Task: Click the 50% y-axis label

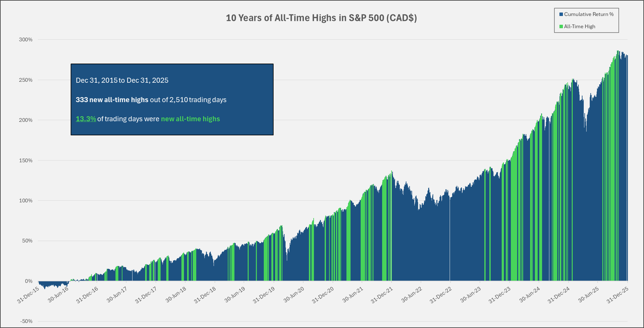Action: (x=27, y=241)
